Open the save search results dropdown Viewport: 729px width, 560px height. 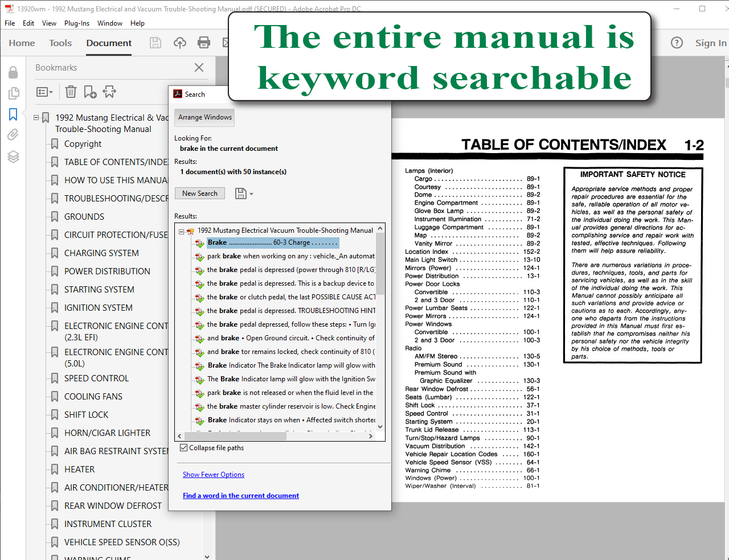(x=244, y=193)
